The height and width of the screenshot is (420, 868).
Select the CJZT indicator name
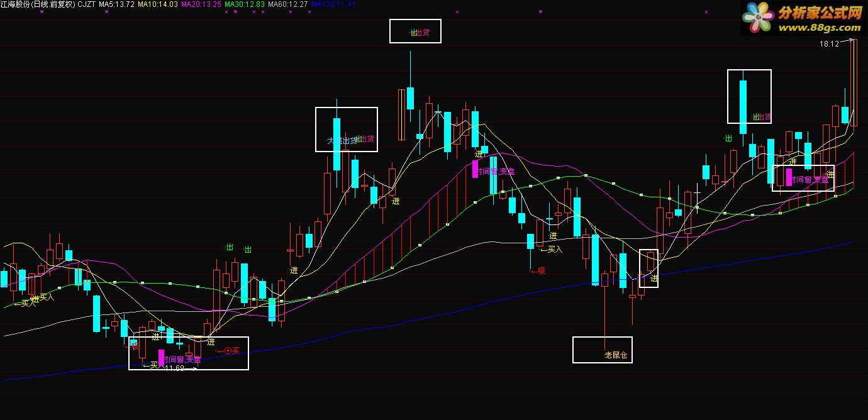(x=86, y=4)
